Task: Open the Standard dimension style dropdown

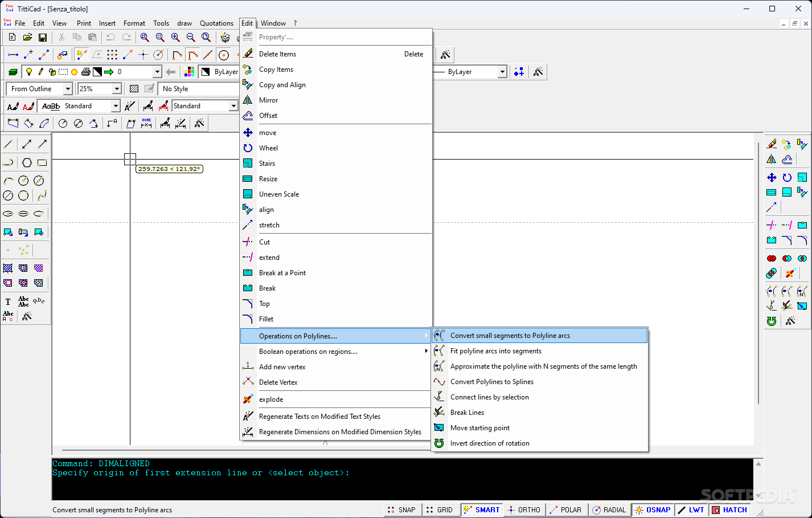Action: click(233, 106)
